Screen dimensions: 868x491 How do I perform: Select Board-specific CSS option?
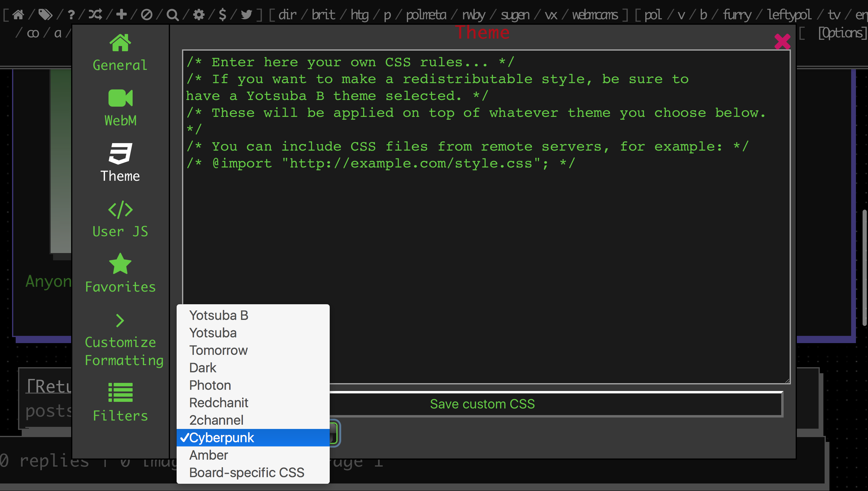(x=253, y=473)
